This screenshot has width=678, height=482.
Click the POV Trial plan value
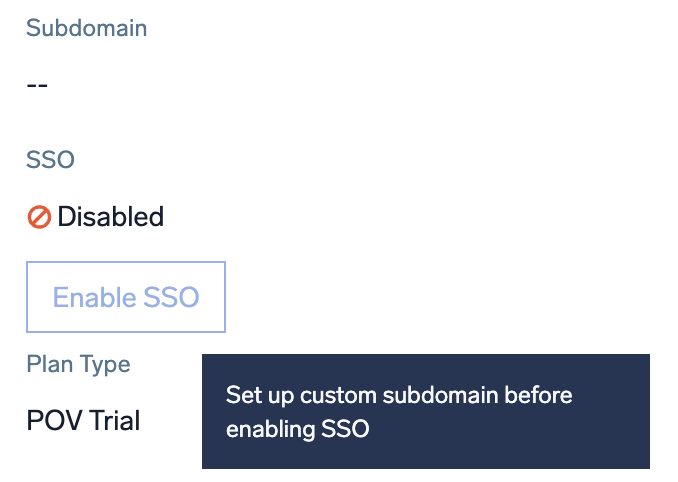(x=83, y=420)
